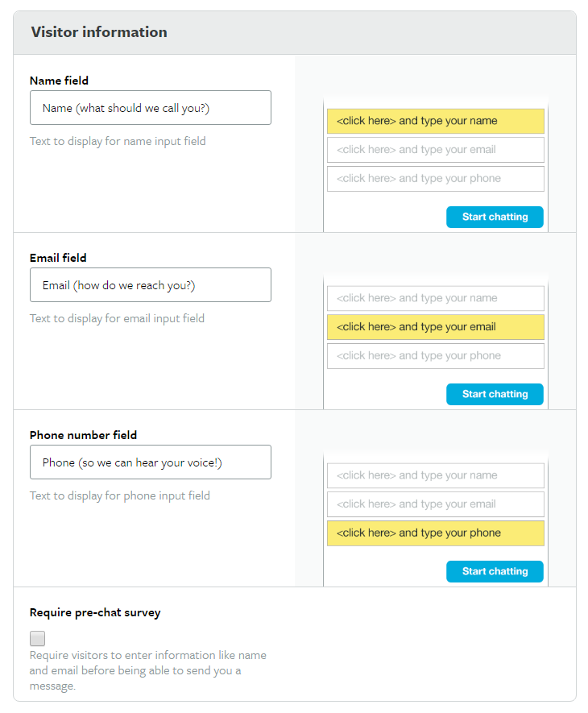The height and width of the screenshot is (713, 588).
Task: Click greyed name box in second preview
Action: 435,298
